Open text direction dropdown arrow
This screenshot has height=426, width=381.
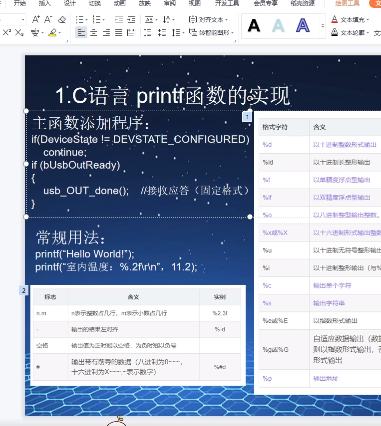pos(174,20)
